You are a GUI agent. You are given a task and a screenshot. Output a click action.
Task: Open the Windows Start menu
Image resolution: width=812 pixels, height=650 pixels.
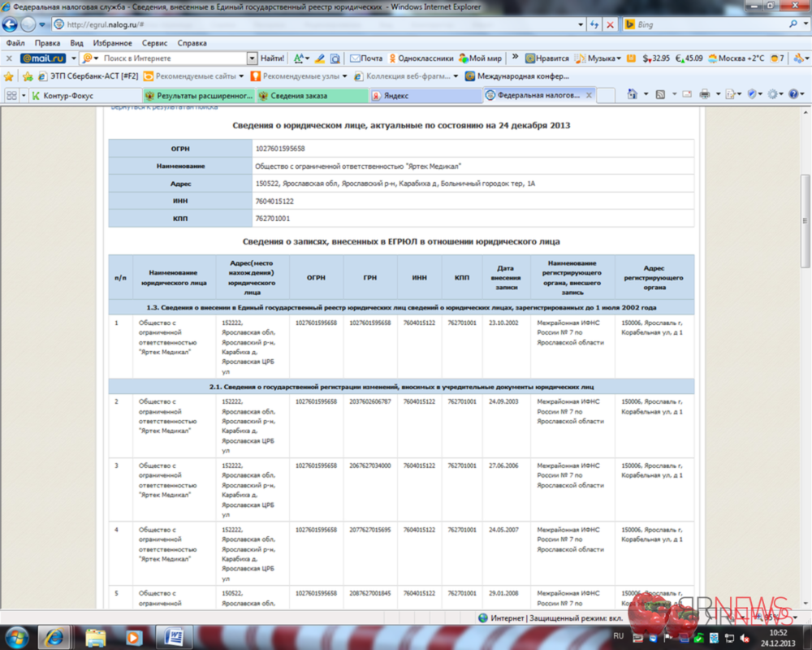pos(16,637)
